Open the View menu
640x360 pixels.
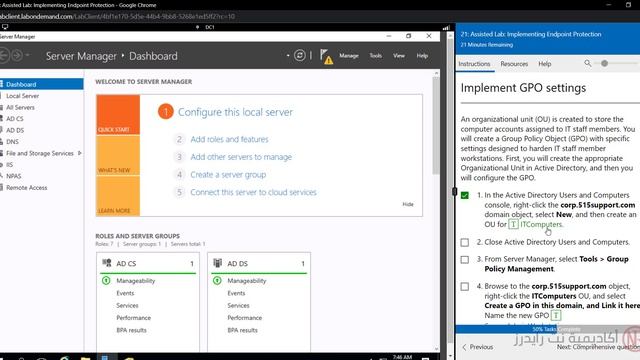[x=399, y=56]
